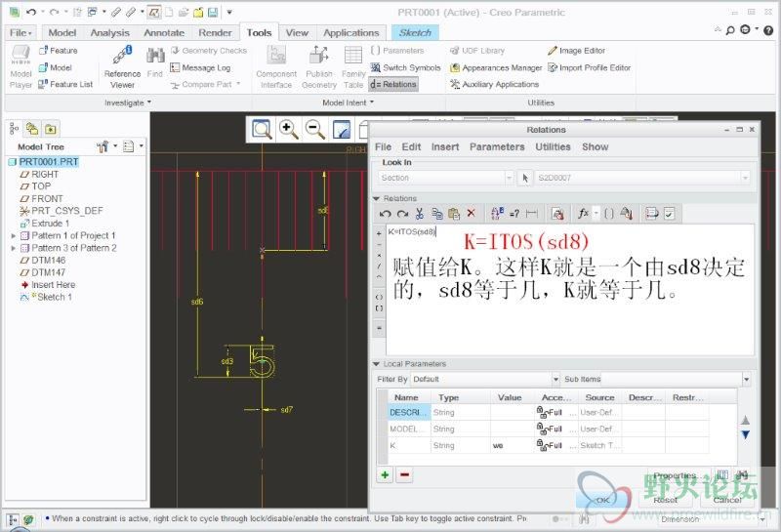The image size is (781, 532).
Task: Open the Investigate group dropdown
Action: 128,102
